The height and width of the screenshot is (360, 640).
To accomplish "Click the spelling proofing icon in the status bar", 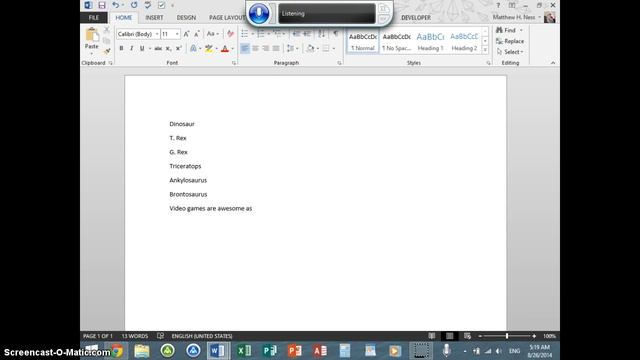I will tap(160, 336).
